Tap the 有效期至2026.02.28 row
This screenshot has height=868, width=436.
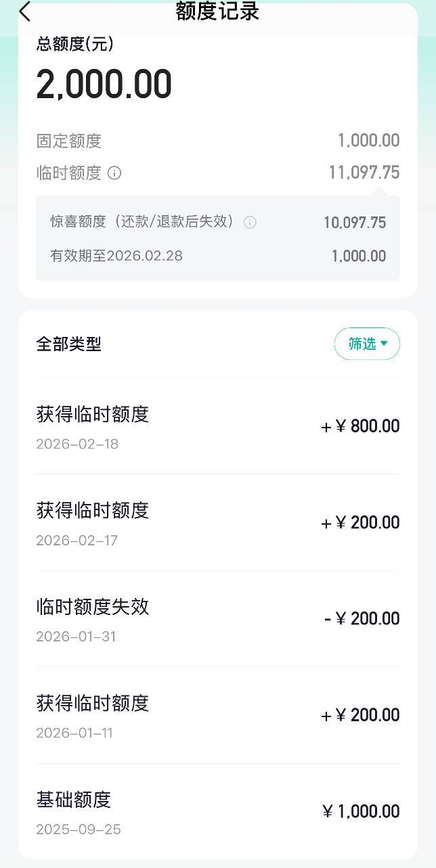click(x=116, y=256)
